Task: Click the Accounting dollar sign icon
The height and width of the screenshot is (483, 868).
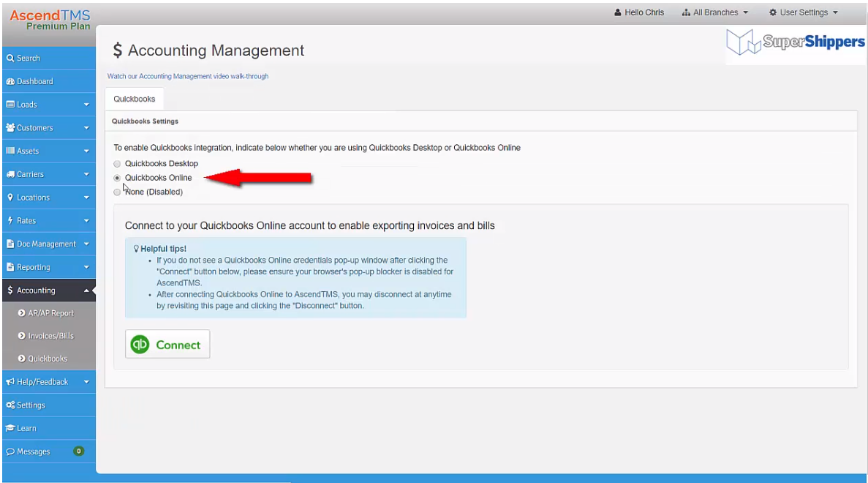Action: 10,291
